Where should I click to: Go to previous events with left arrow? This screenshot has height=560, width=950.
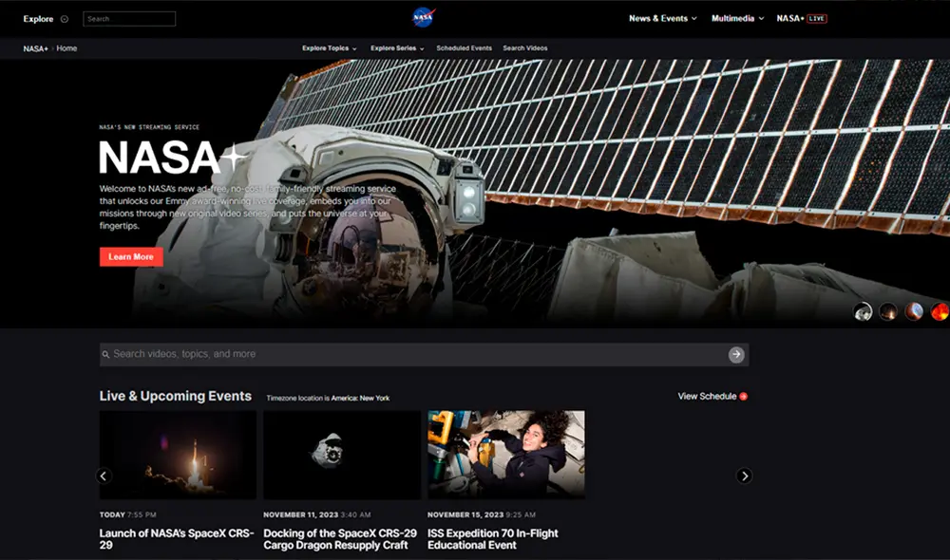pos(104,476)
